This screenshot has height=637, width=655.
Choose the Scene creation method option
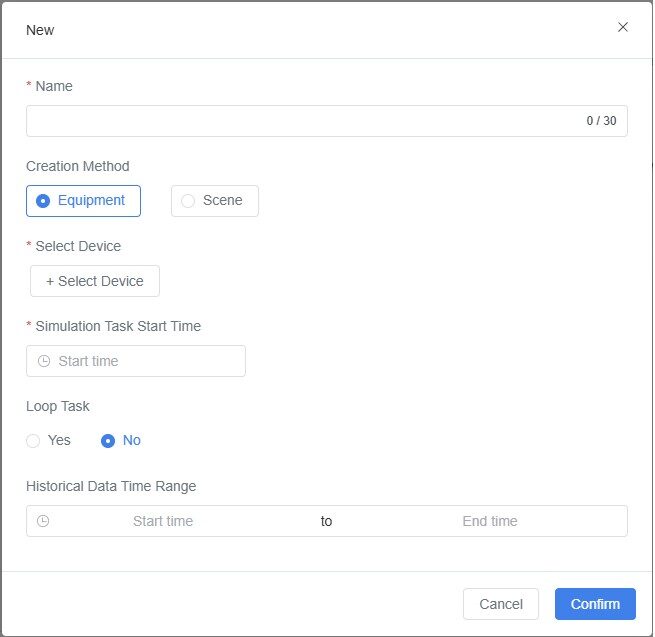coord(214,201)
